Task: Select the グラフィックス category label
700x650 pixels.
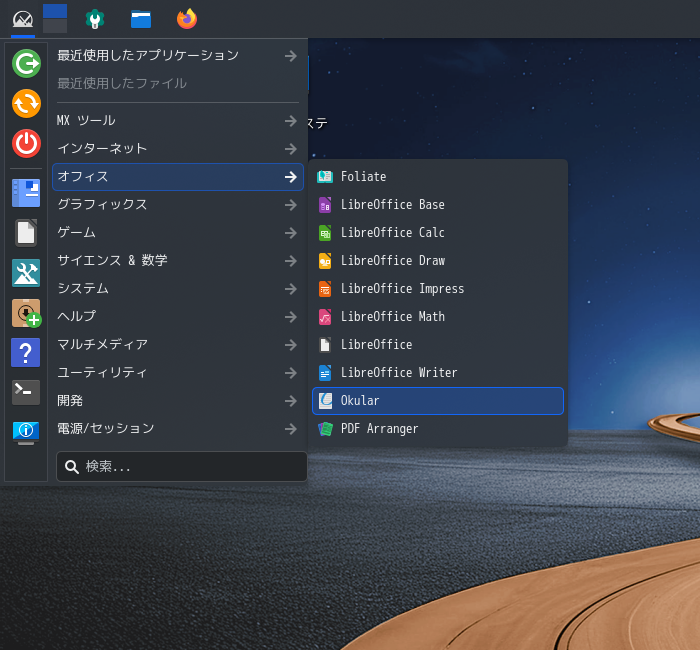Action: point(102,205)
